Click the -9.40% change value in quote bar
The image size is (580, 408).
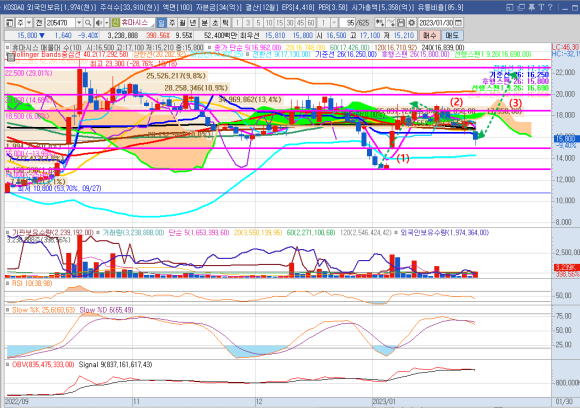point(88,36)
